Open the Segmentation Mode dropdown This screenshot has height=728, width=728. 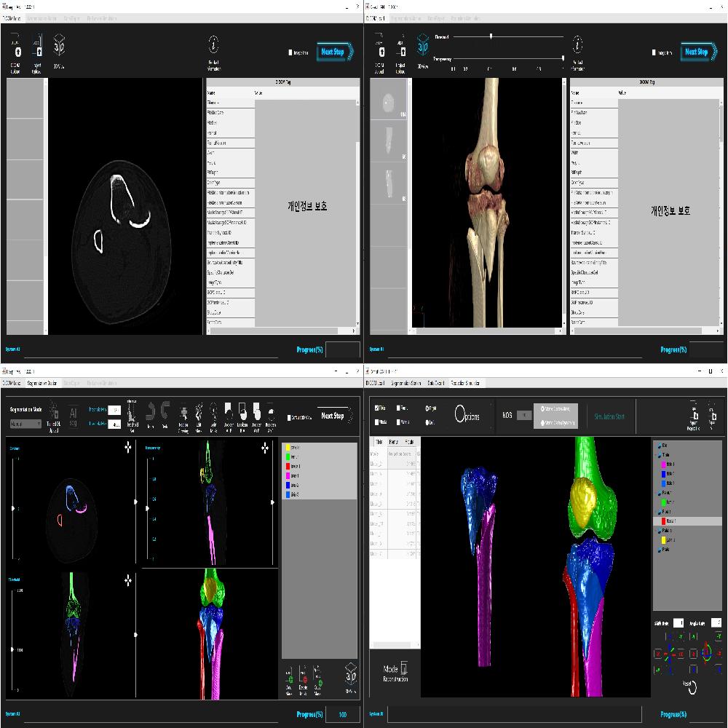(x=25, y=423)
